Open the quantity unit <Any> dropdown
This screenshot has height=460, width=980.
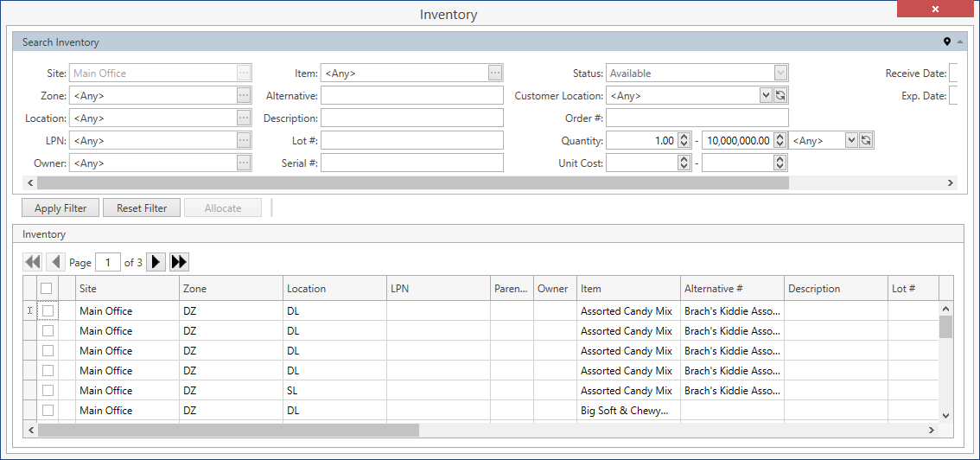tap(852, 141)
